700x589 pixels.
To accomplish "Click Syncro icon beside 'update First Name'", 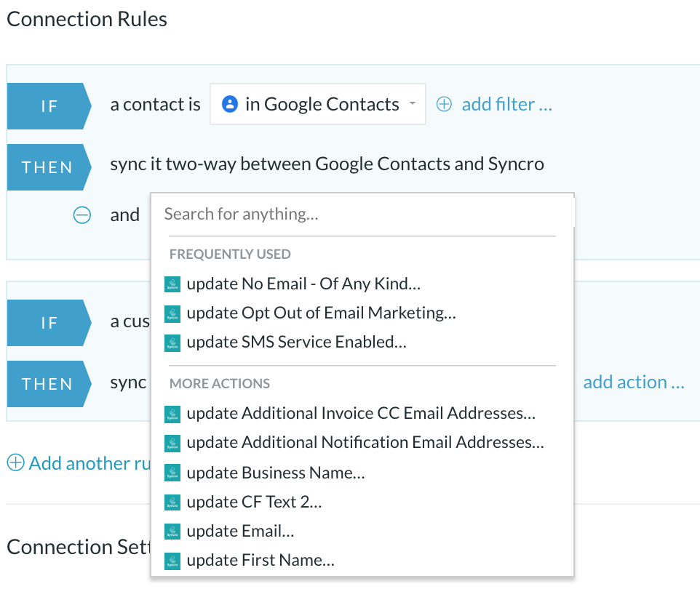I will point(172,561).
